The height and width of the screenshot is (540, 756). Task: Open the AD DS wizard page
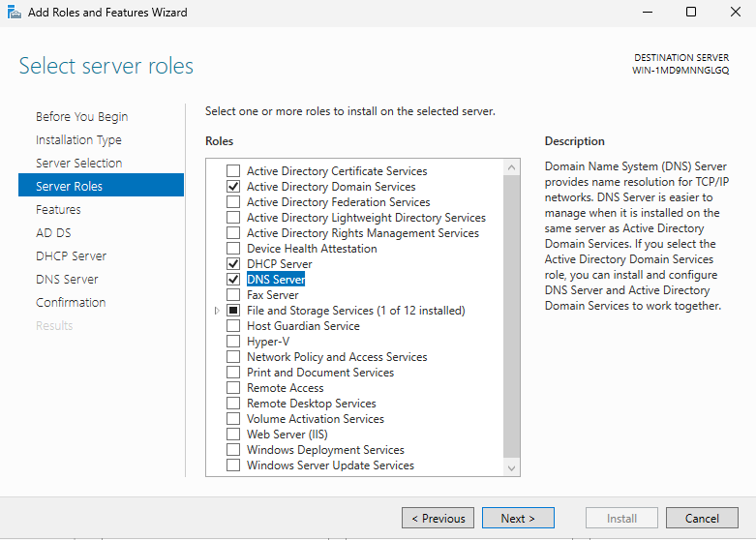point(53,233)
